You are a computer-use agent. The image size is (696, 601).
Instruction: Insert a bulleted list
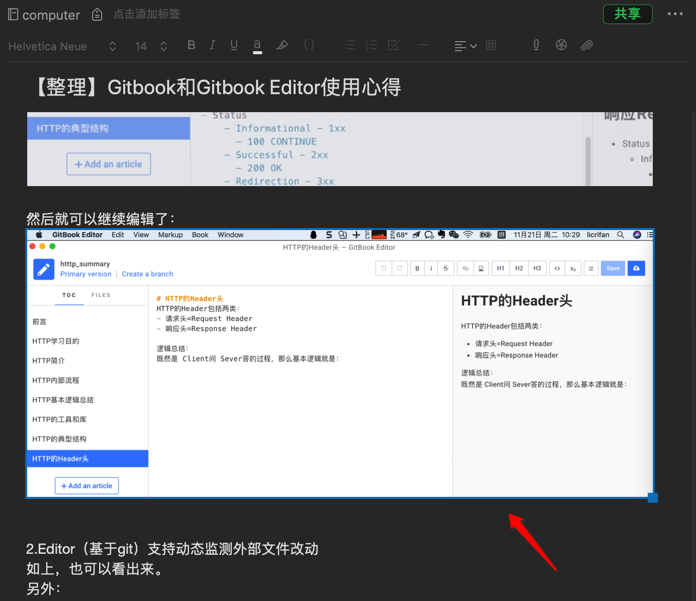click(350, 45)
